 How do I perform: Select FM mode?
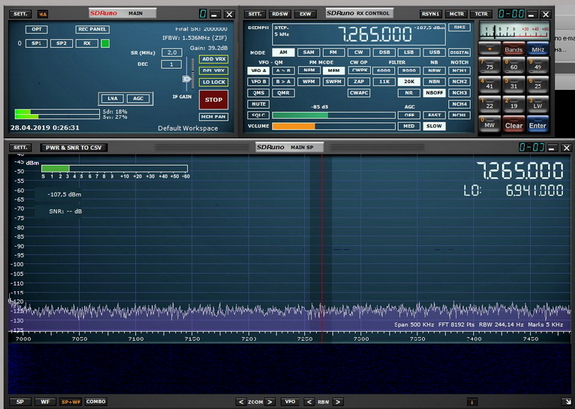[x=333, y=52]
